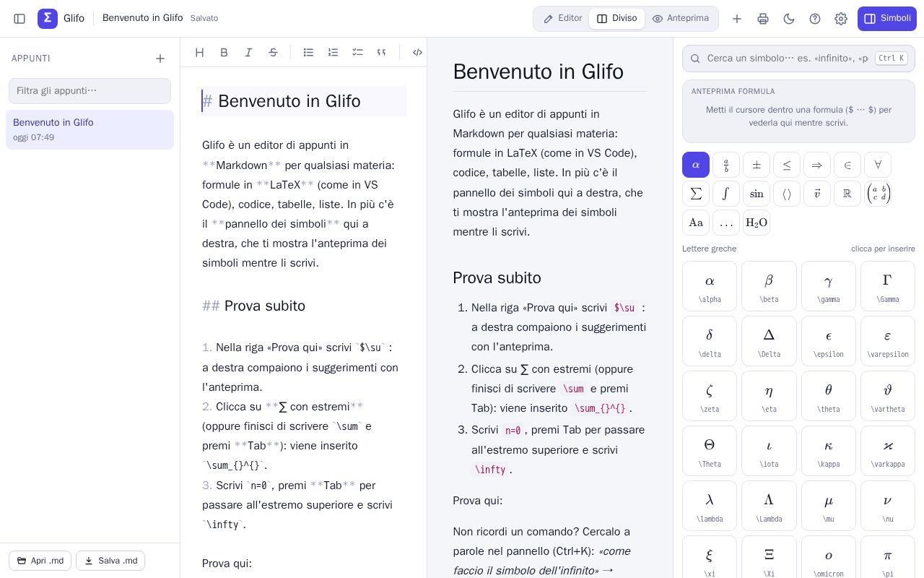Click the print icon
The width and height of the screenshot is (924, 578).
763,19
